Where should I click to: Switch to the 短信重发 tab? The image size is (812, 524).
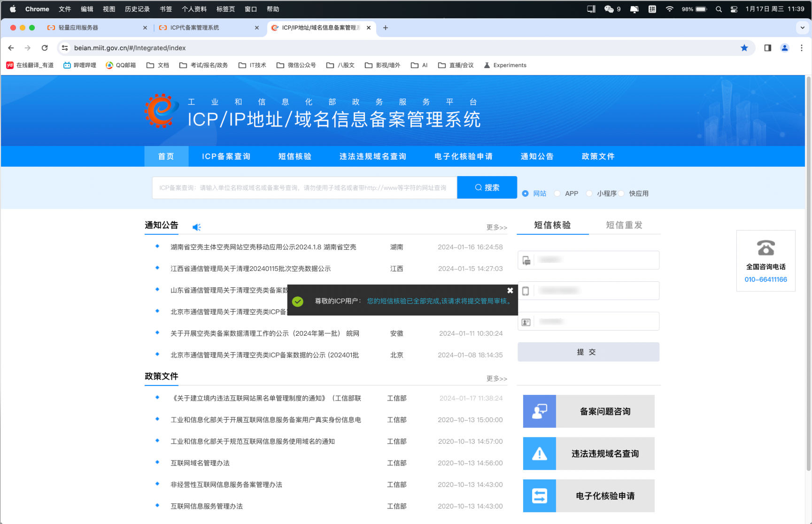[x=624, y=225]
